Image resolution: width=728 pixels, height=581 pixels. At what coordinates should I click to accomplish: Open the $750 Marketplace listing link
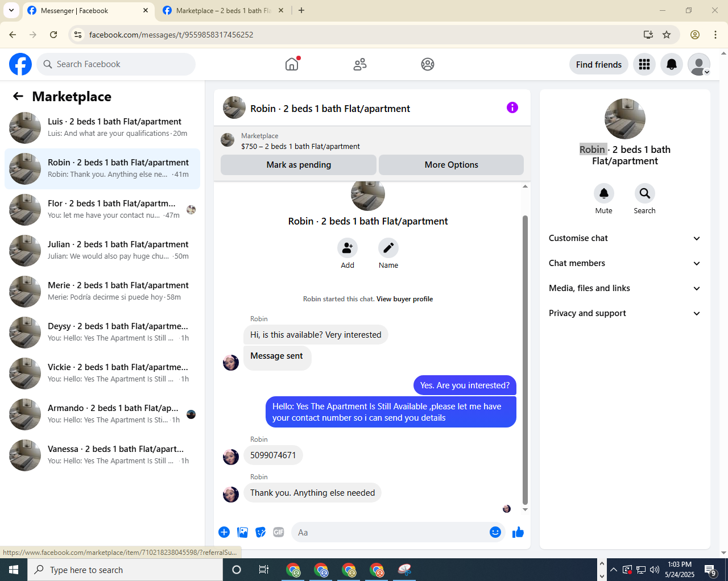(x=300, y=146)
